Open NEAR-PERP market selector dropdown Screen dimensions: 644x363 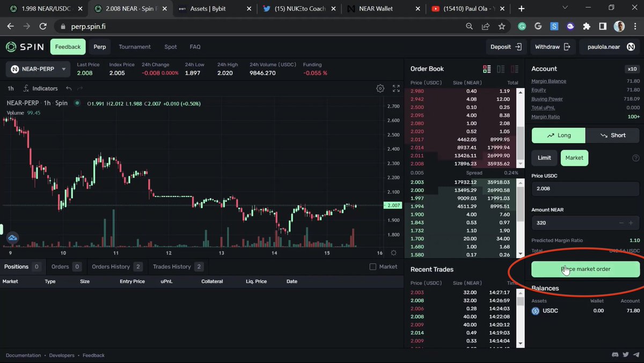[39, 69]
